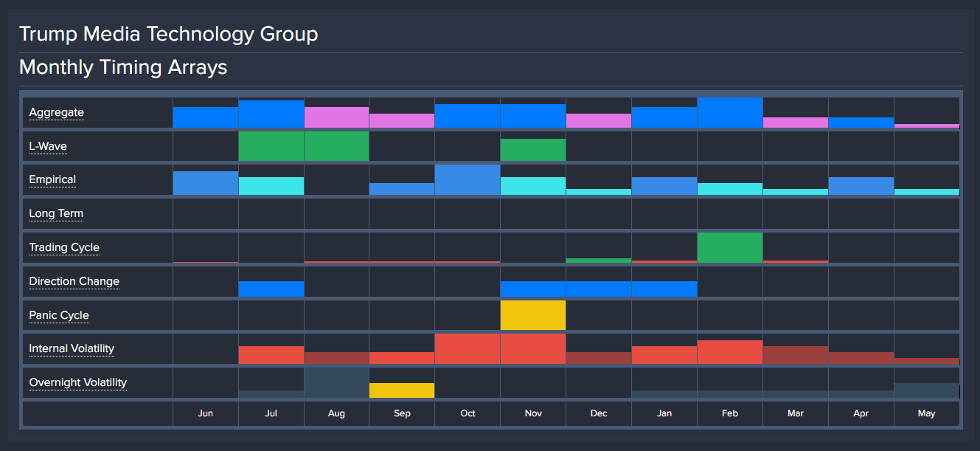Click the red Internal Volatility bar for November
Image resolution: width=980 pixels, height=451 pixels.
533,349
